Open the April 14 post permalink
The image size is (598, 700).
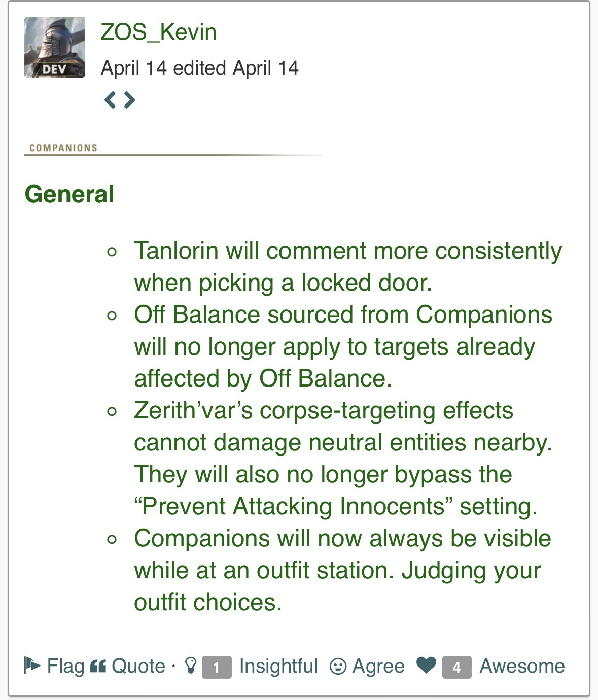point(134,68)
